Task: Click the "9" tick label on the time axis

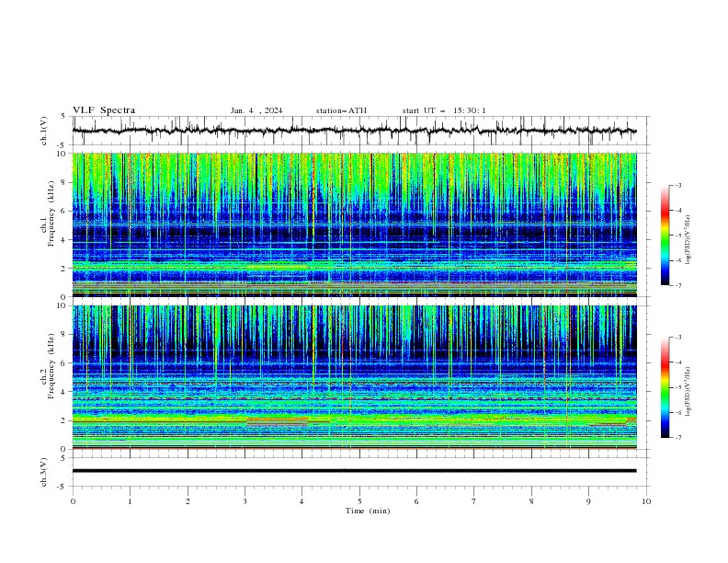Action: coord(588,501)
